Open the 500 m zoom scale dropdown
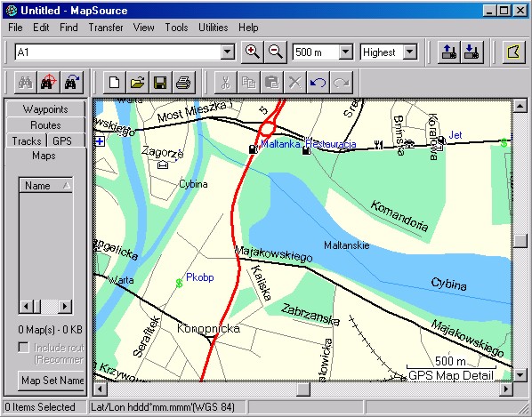532x417 pixels. tap(345, 52)
